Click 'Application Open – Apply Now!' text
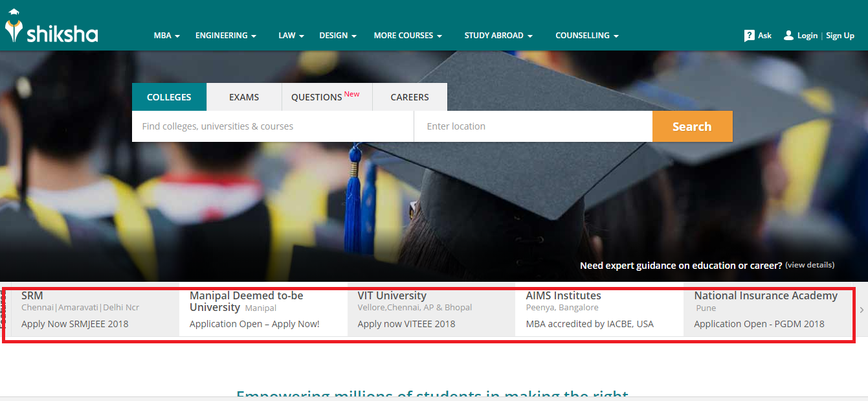 click(254, 324)
